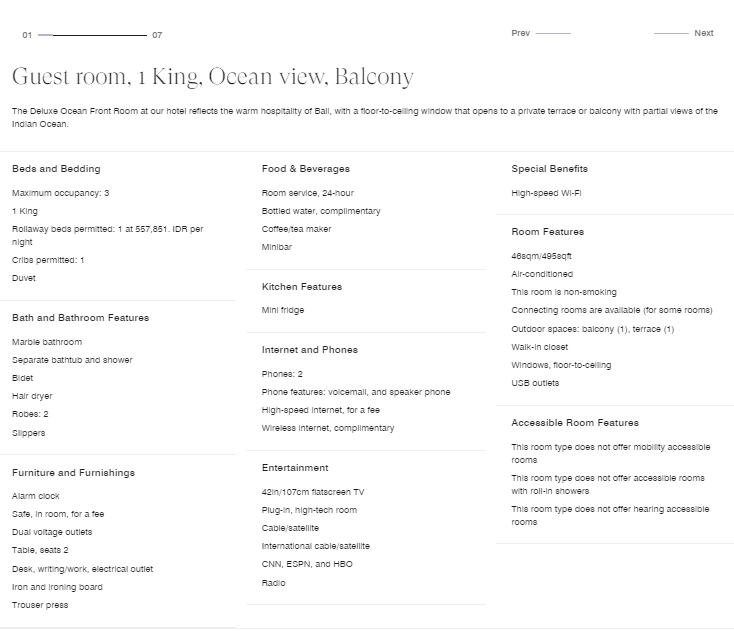Select the Food & Beverages heading
734x631 pixels.
[305, 169]
